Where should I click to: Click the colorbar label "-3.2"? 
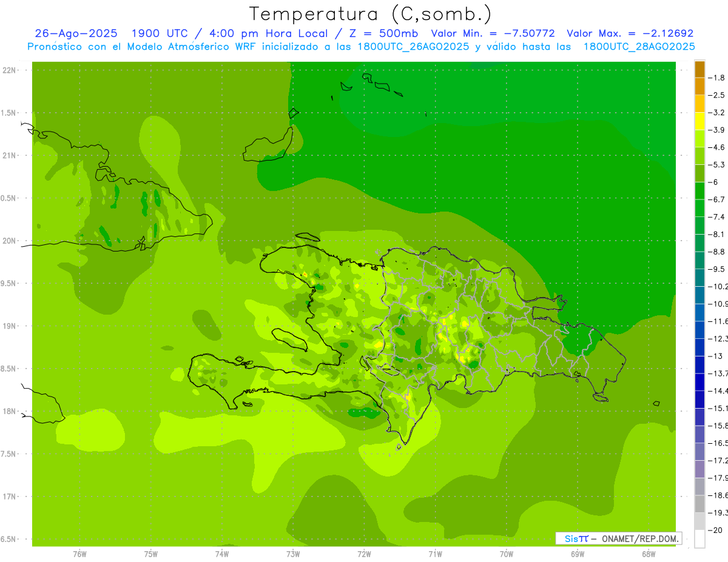(716, 113)
